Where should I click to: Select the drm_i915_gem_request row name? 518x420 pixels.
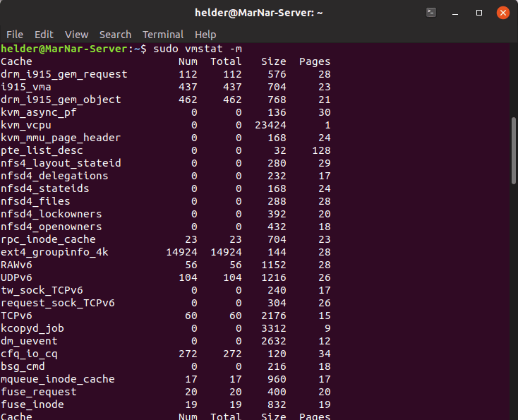click(64, 74)
